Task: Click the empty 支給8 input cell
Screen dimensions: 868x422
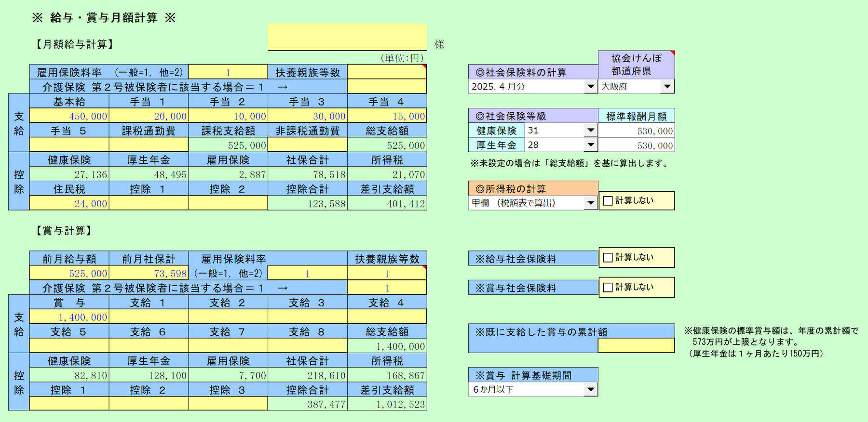Action: 308,346
